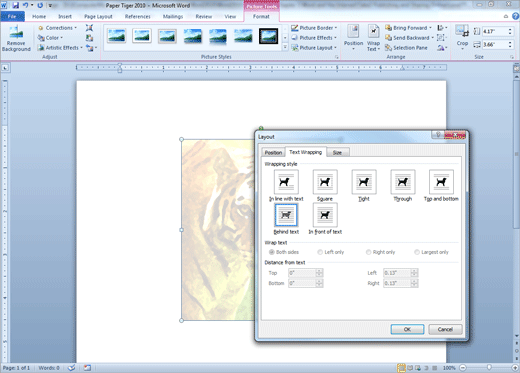Open the Size group dialog launcher
520x373 pixels.
(512, 57)
